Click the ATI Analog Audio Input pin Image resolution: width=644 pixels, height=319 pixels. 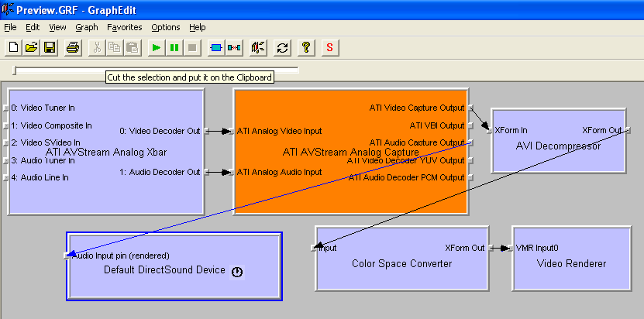click(x=231, y=172)
